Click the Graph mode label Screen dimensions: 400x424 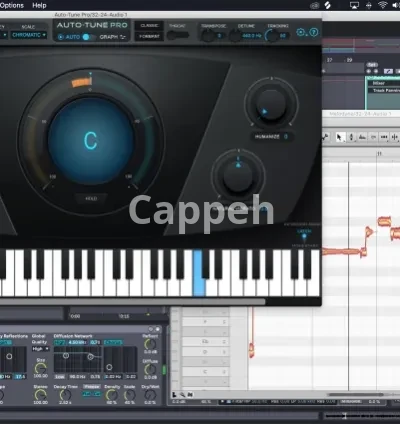pyautogui.click(x=109, y=37)
